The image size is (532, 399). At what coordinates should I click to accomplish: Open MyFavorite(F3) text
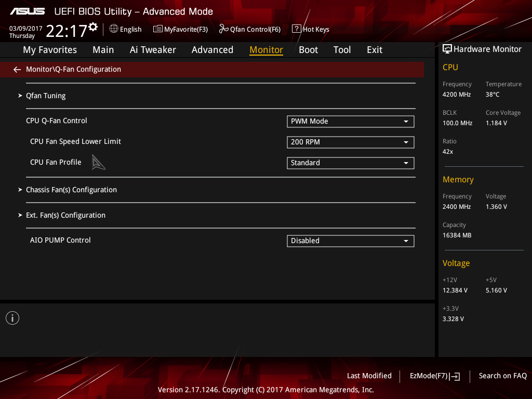186,30
